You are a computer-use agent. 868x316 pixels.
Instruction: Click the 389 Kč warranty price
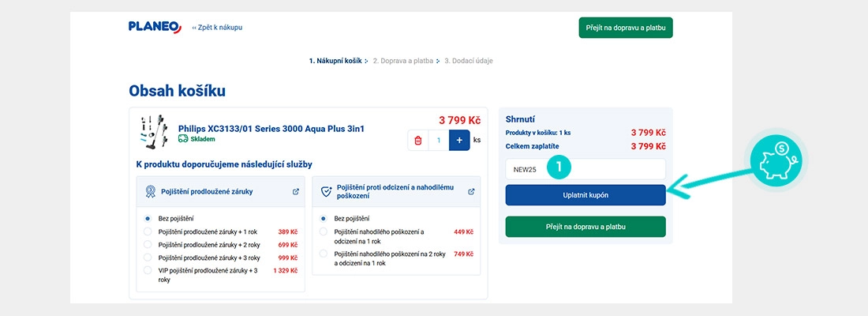288,231
